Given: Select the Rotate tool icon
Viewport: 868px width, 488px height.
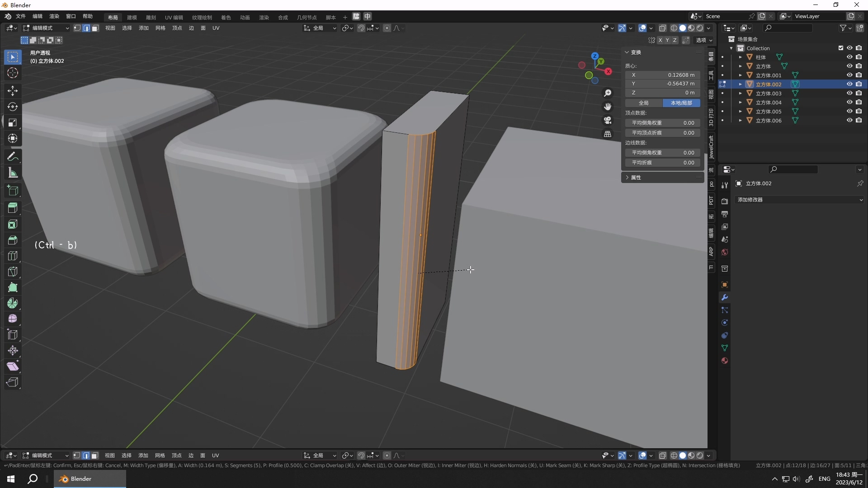Looking at the screenshot, I should 13,107.
